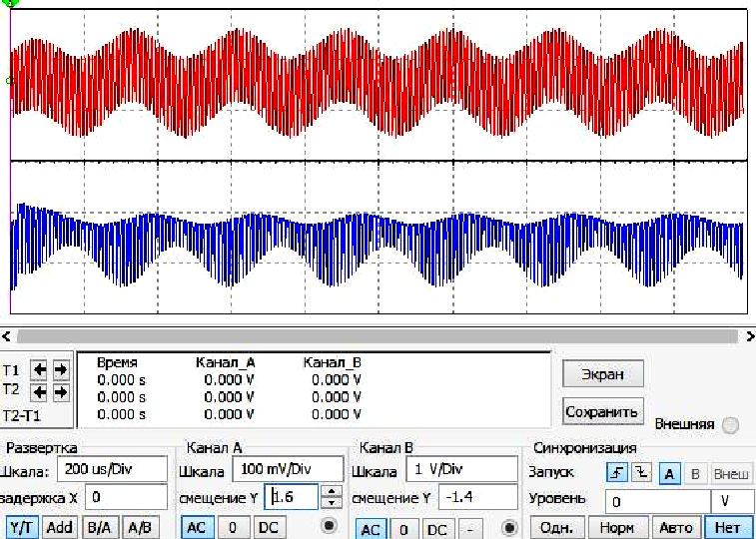The image size is (756, 539).
Task: Click the Канал B смещение Y field
Action: point(476,497)
